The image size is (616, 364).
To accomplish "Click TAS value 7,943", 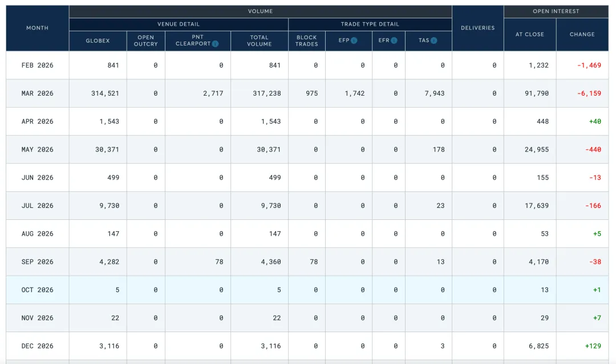I will tap(435, 93).
